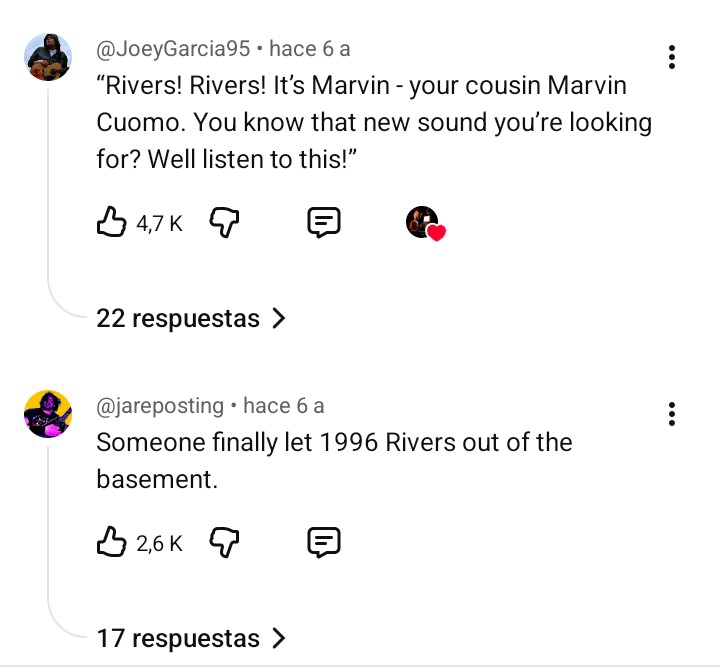Viewport: 720px width, 669px height.
Task: Dislike the Marvin Cuomo comment
Action: click(x=226, y=223)
